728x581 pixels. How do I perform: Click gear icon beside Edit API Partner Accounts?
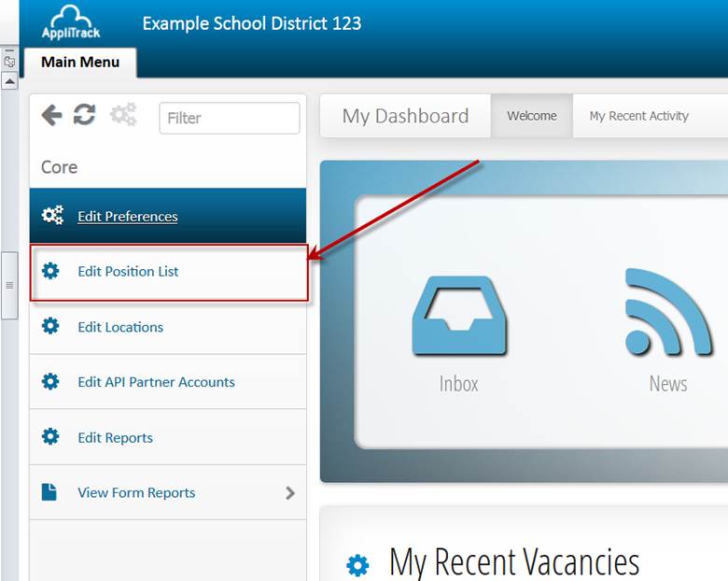[x=50, y=382]
